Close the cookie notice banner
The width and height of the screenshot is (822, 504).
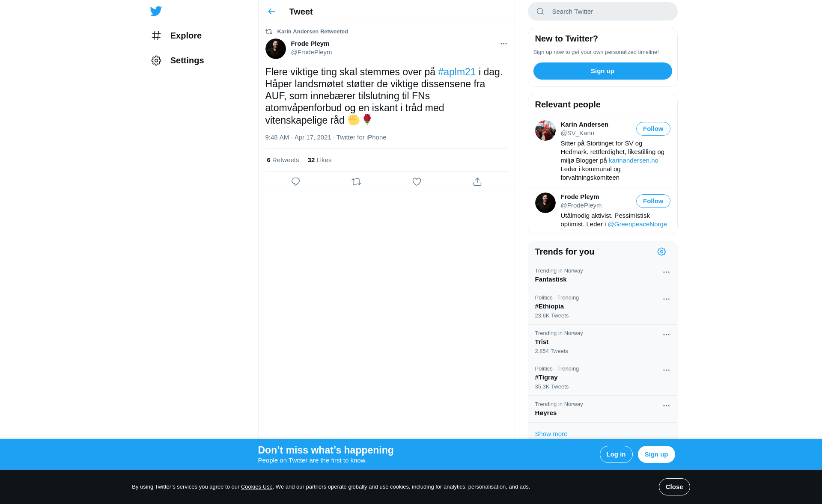[674, 487]
